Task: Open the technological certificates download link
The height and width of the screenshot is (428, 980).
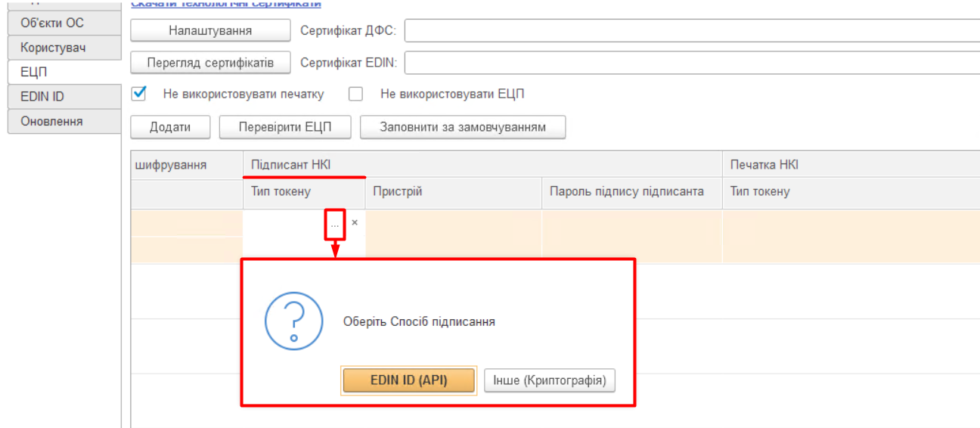Action: 226,4
